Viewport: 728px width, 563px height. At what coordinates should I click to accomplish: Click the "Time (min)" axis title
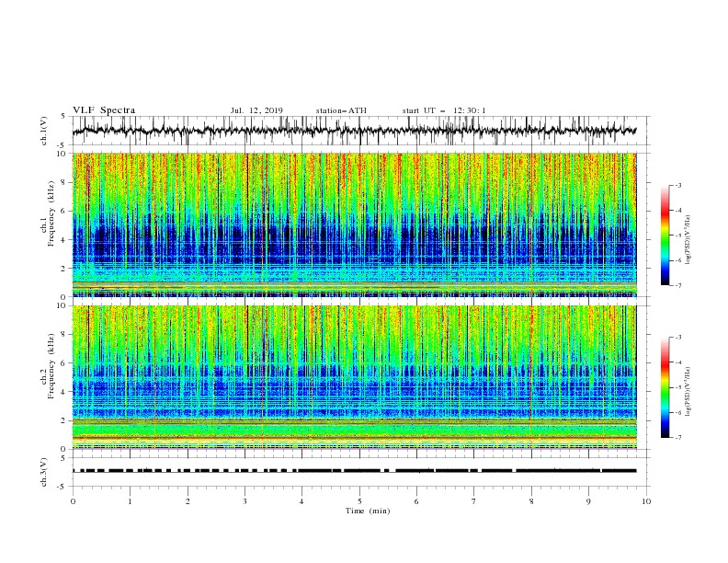point(368,511)
